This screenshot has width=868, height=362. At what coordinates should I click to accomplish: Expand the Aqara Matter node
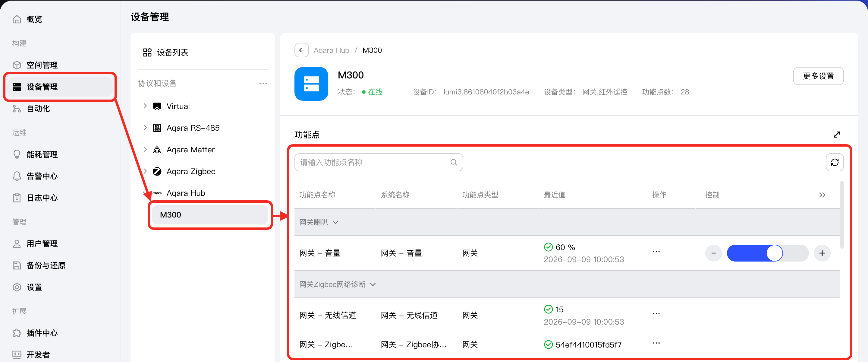click(x=145, y=149)
